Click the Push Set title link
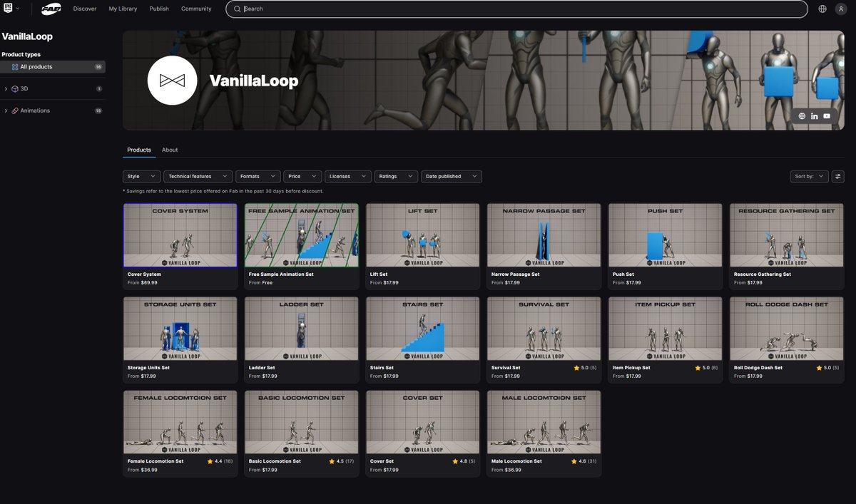 [x=623, y=274]
